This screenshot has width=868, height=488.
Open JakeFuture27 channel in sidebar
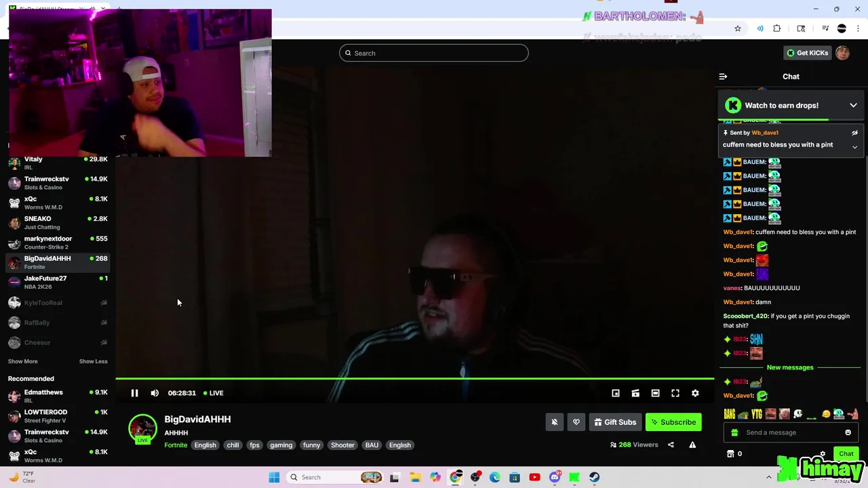(58, 282)
